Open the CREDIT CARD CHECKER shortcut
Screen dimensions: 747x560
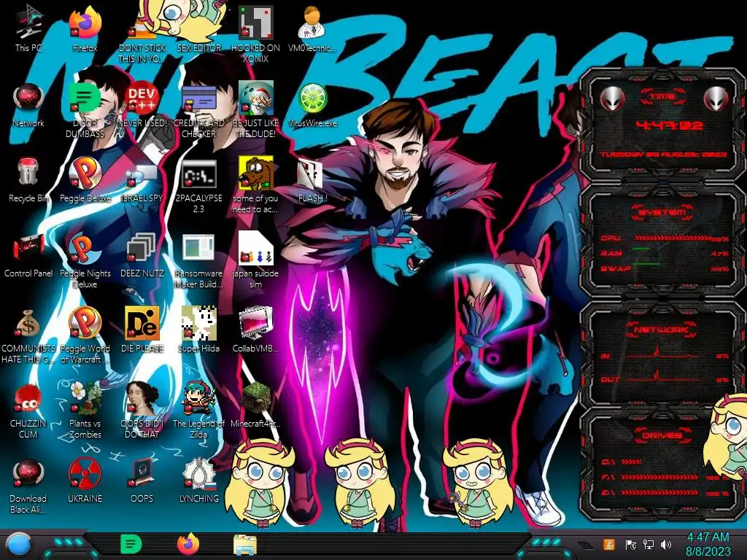[198, 109]
